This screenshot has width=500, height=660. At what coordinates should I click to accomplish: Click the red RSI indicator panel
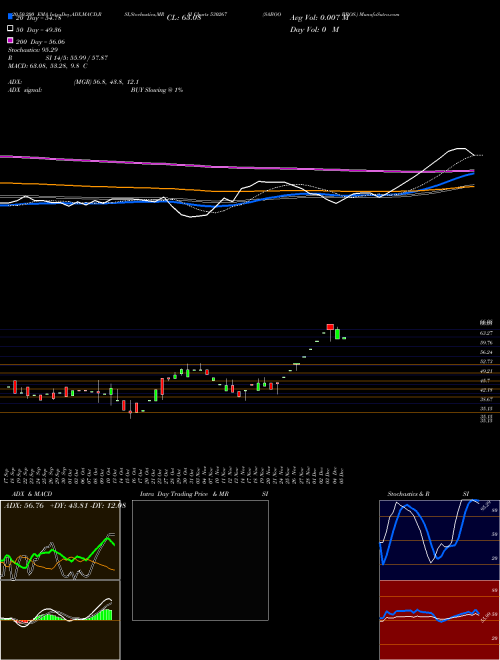pyautogui.click(x=439, y=620)
